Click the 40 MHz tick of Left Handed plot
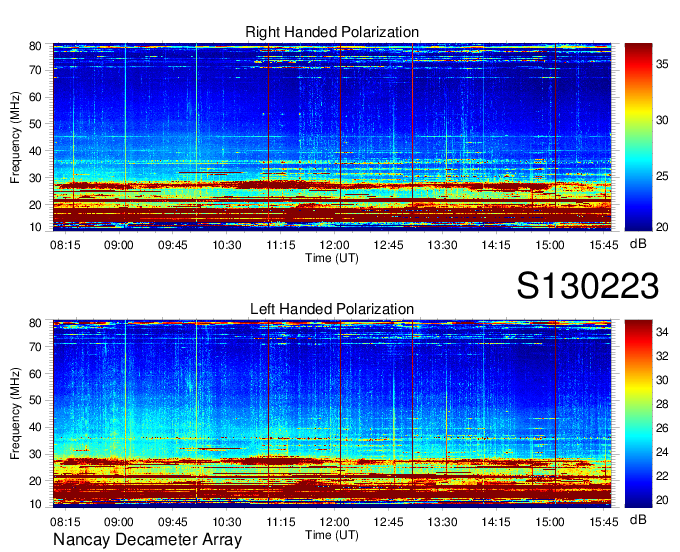This screenshot has width=680, height=552. [35, 427]
